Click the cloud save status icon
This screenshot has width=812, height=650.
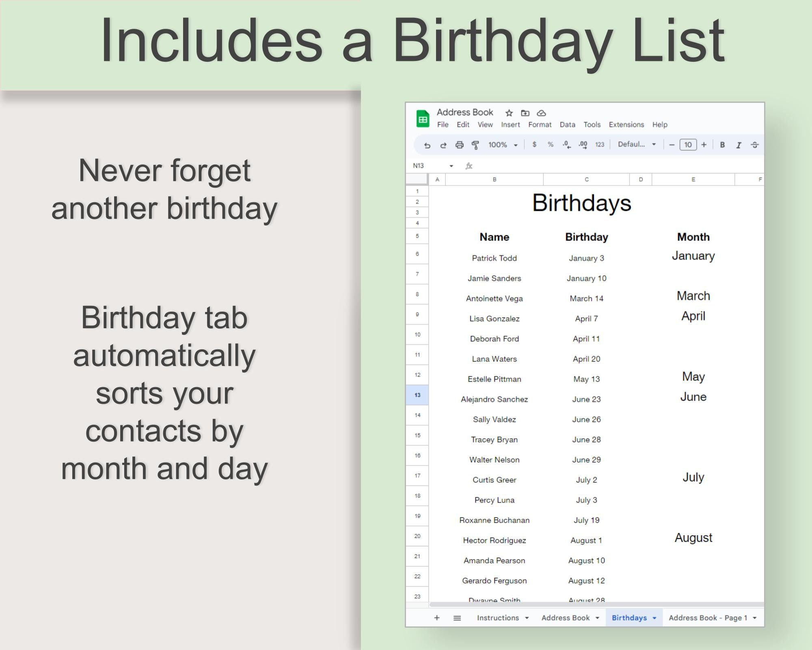542,113
